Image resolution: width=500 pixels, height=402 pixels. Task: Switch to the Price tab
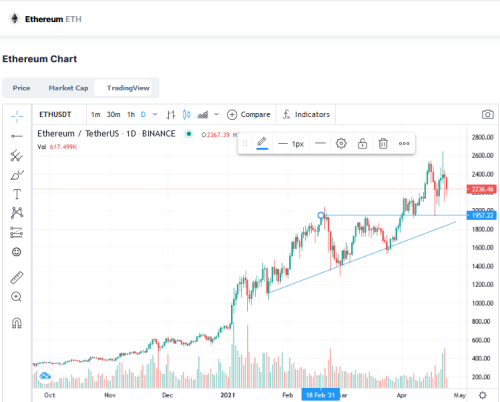tap(21, 88)
